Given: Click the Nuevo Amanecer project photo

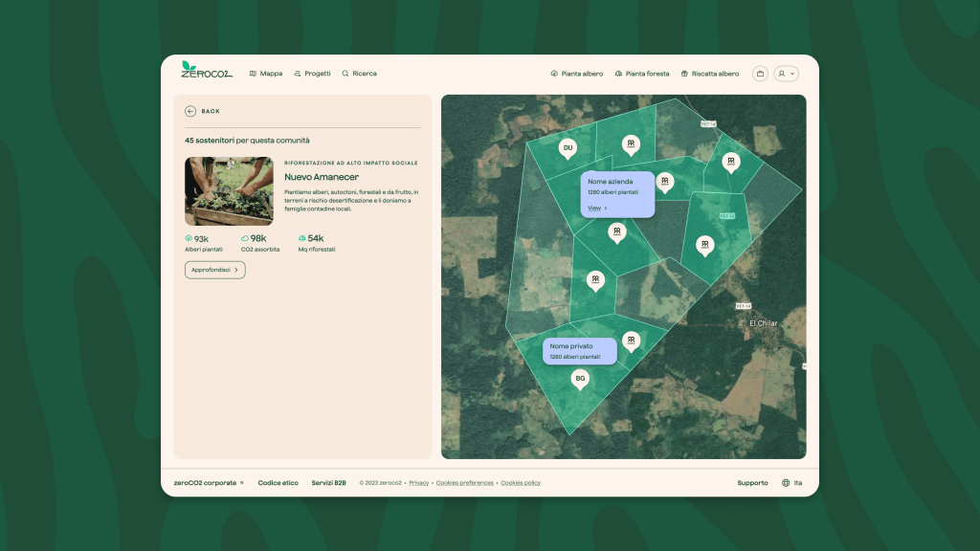Looking at the screenshot, I should (x=229, y=190).
